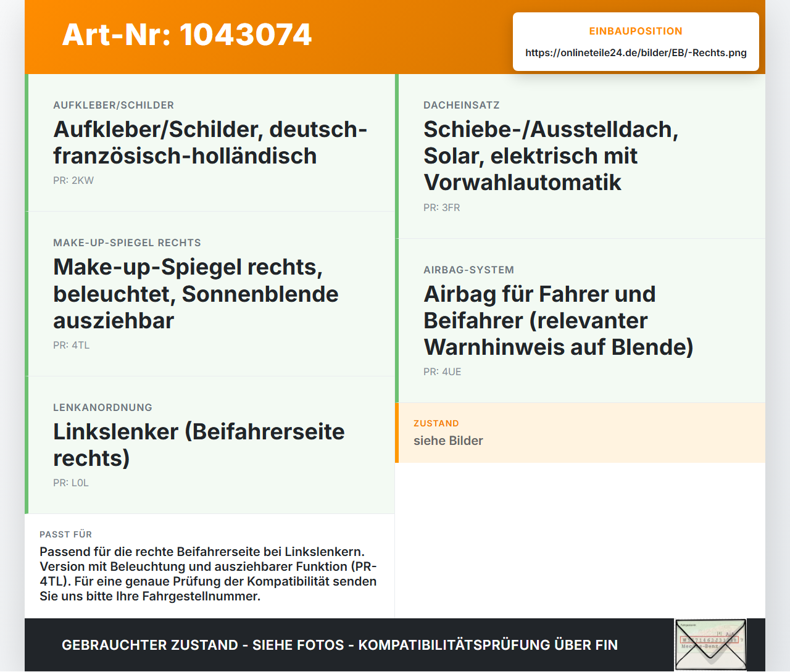Click the 'PR: 3FR' code
Screen dimensions: 790x672
[442, 207]
